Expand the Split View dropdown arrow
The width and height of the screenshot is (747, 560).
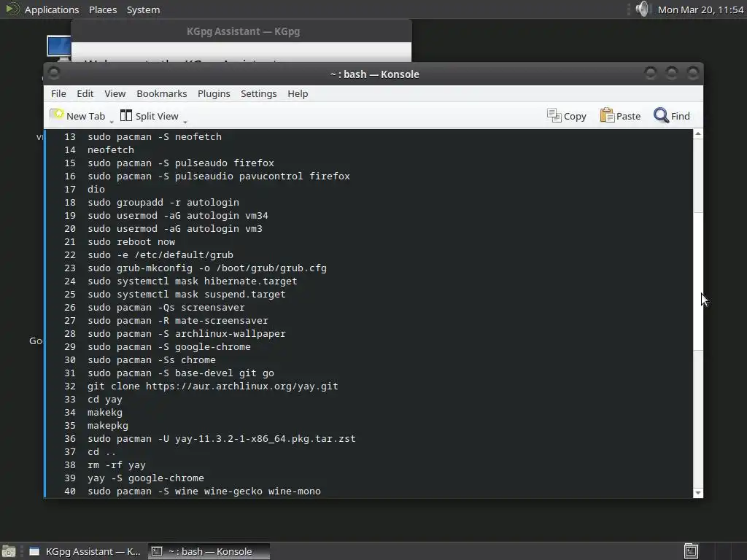tap(185, 122)
